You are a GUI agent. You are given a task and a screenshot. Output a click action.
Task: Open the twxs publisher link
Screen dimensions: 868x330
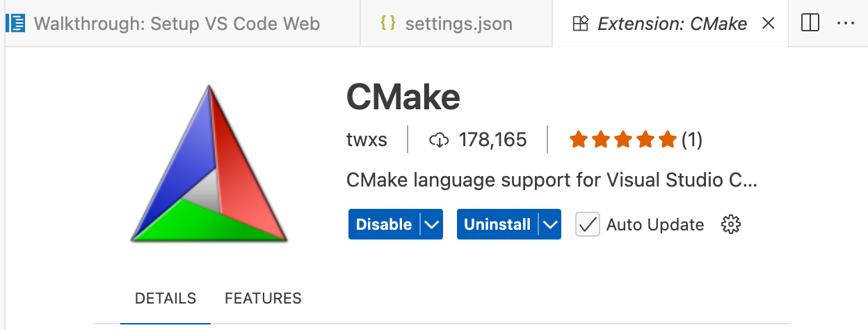point(367,140)
